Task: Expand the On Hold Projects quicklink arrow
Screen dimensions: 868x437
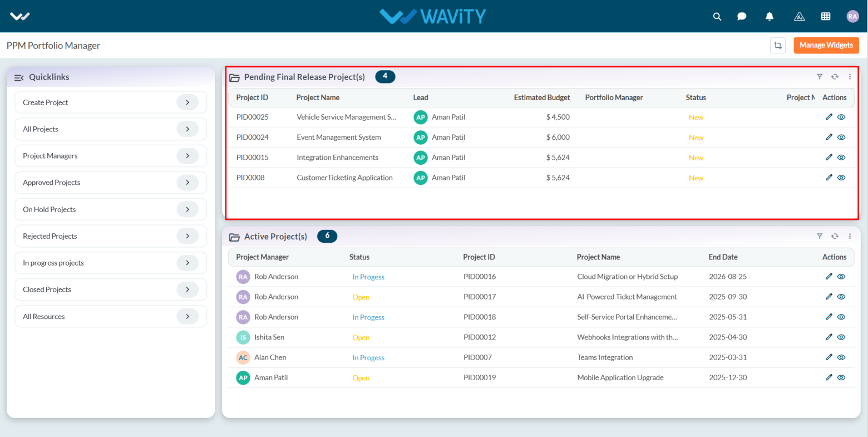Action: pos(188,209)
